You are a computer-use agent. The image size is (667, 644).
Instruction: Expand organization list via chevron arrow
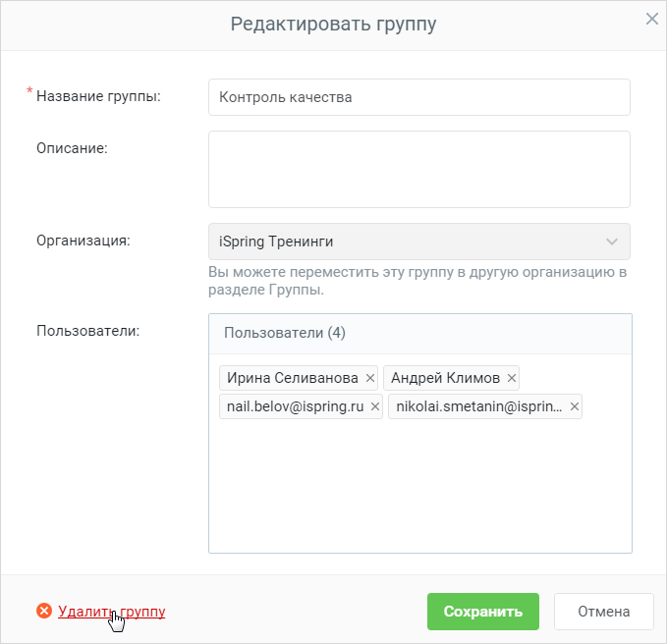tap(612, 241)
